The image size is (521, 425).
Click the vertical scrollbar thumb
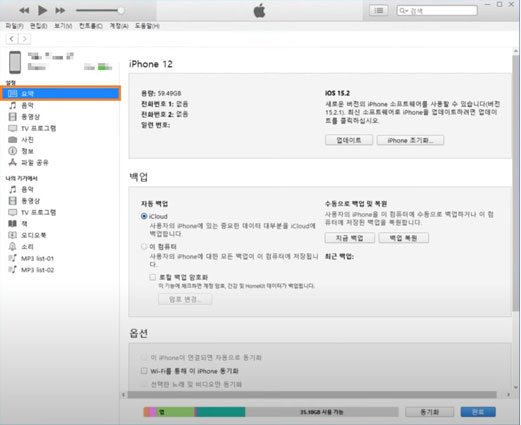516,183
